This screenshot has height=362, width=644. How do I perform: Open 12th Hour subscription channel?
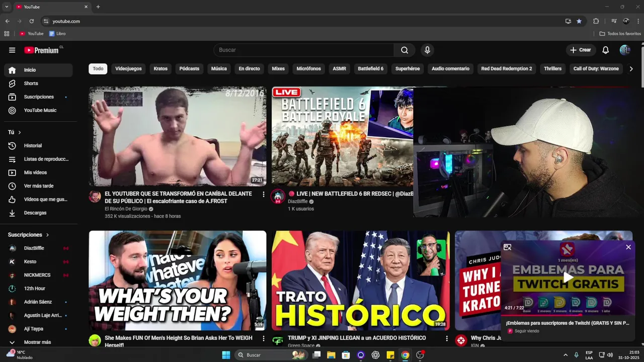38,289
